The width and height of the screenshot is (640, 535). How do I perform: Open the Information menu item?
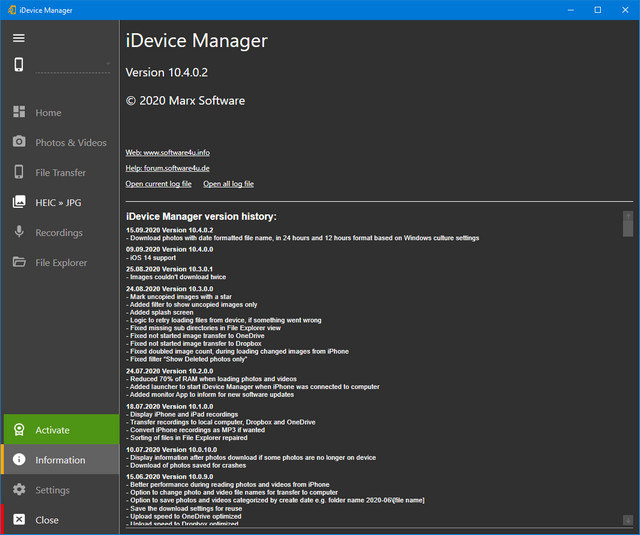(x=60, y=460)
